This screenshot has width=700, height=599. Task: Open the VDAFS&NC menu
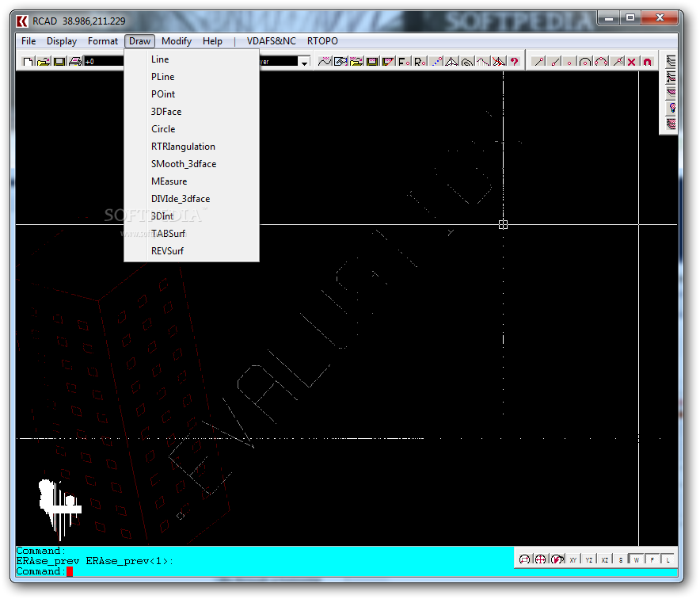pos(272,41)
